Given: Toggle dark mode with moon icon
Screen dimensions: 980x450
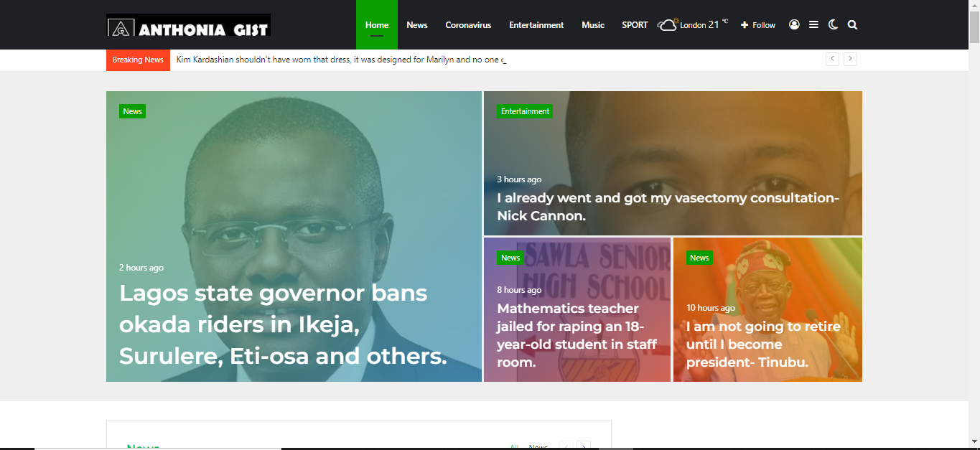Looking at the screenshot, I should click(833, 24).
